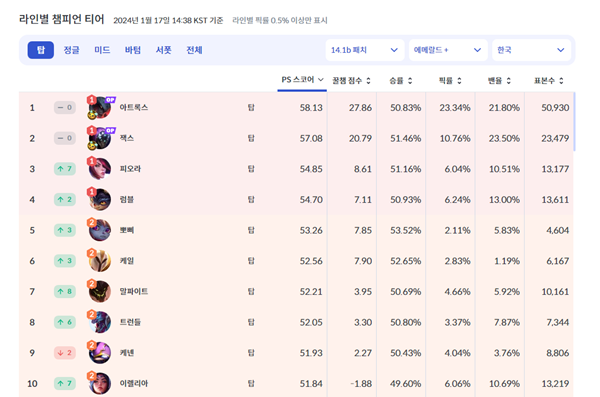The height and width of the screenshot is (397, 600).
Task: Click the rank change badge for 피오라
Action: 65,169
